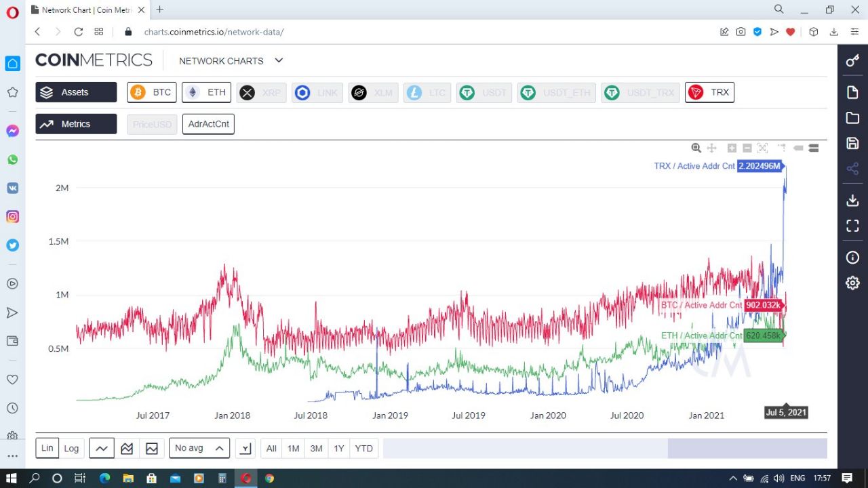Reload the page
Image resolution: width=868 pixels, height=488 pixels.
tap(78, 32)
